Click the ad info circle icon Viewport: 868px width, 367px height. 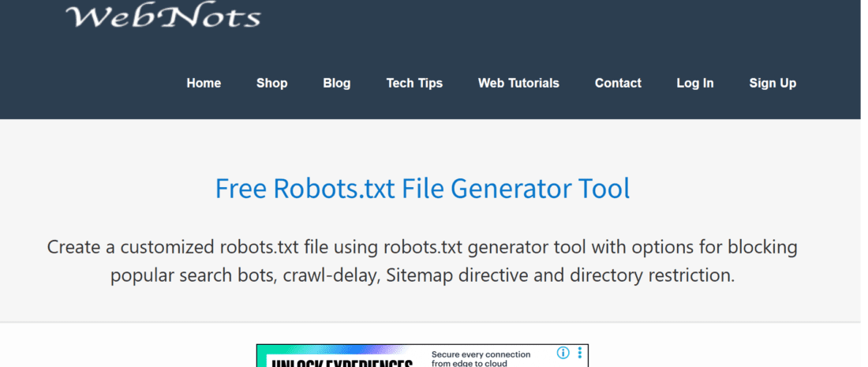(563, 353)
